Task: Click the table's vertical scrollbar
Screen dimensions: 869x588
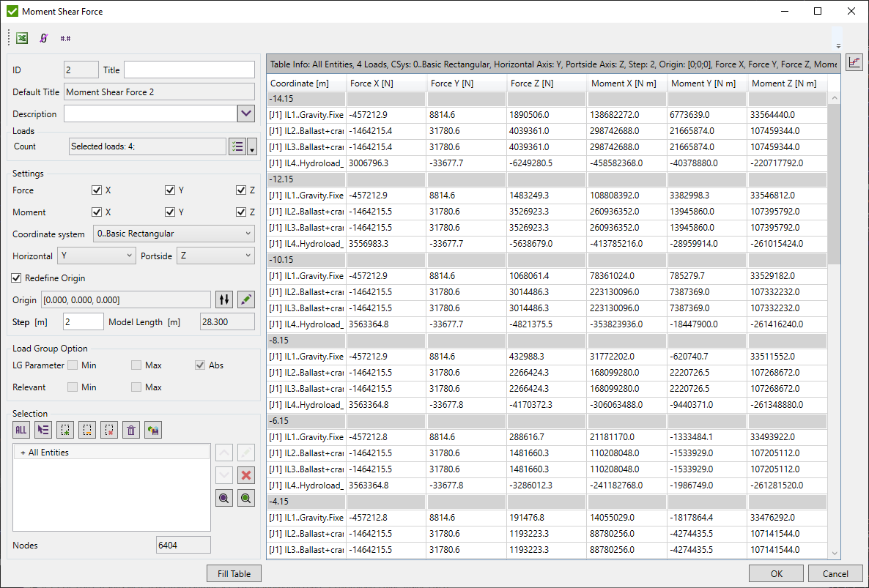Action: [x=835, y=183]
